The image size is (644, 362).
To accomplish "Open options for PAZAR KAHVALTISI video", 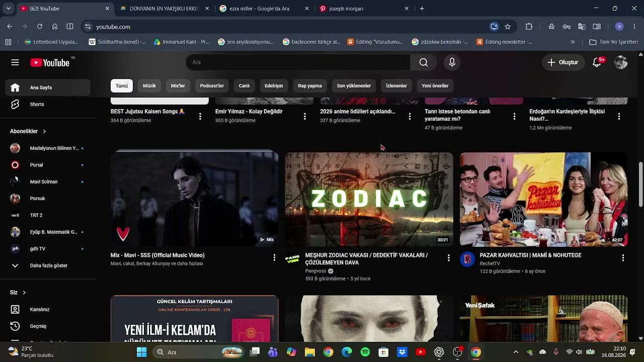I will 623,258.
